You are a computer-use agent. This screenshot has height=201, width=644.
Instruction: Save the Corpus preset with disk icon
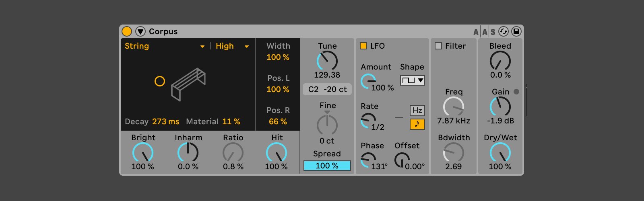coord(516,31)
